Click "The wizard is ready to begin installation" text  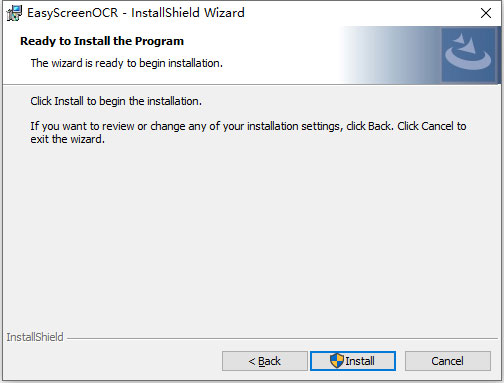pyautogui.click(x=127, y=63)
